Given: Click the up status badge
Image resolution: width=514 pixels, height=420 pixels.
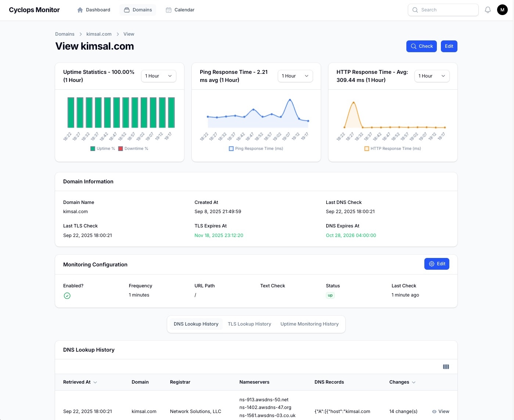Looking at the screenshot, I should tap(330, 295).
